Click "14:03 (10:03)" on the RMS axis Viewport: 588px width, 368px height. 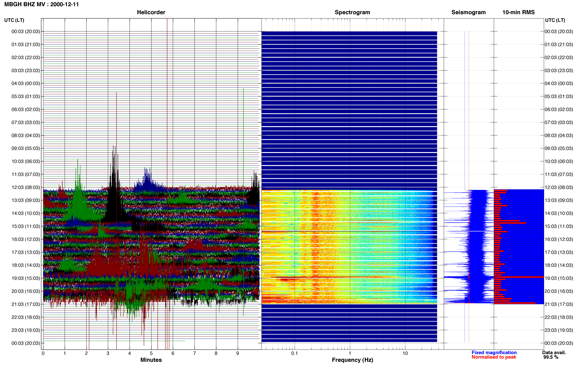(x=559, y=213)
